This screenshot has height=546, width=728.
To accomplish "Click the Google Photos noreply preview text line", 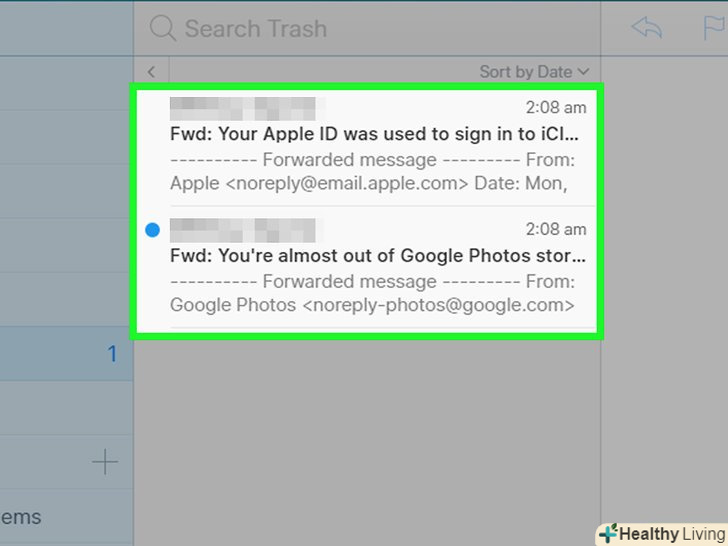I will pyautogui.click(x=372, y=305).
